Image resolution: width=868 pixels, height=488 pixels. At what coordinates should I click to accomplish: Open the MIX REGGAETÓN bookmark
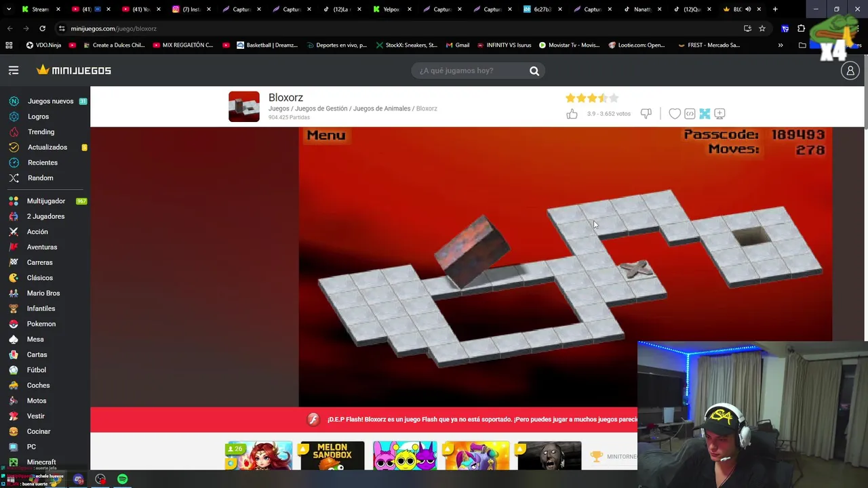pos(183,45)
